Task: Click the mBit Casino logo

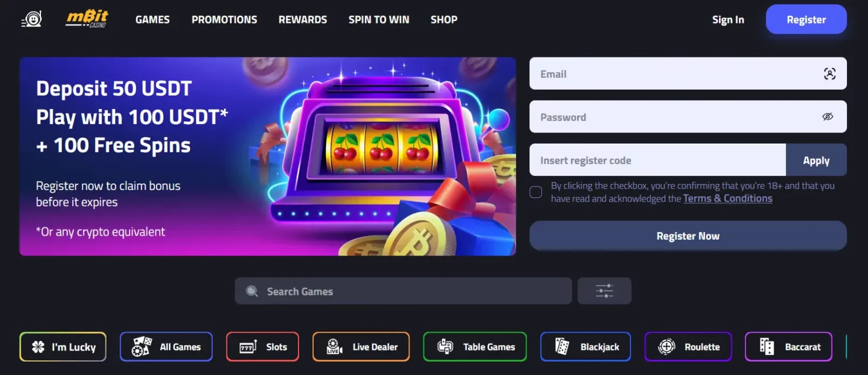Action: (x=86, y=19)
